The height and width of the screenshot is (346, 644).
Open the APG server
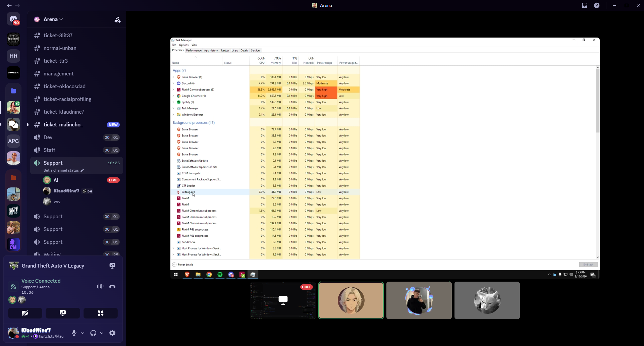[x=13, y=141]
